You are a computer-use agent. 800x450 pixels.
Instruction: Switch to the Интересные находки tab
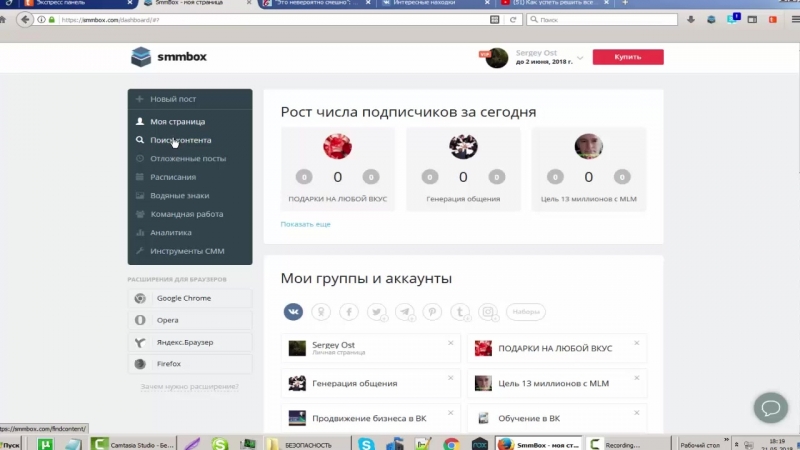tap(435, 3)
